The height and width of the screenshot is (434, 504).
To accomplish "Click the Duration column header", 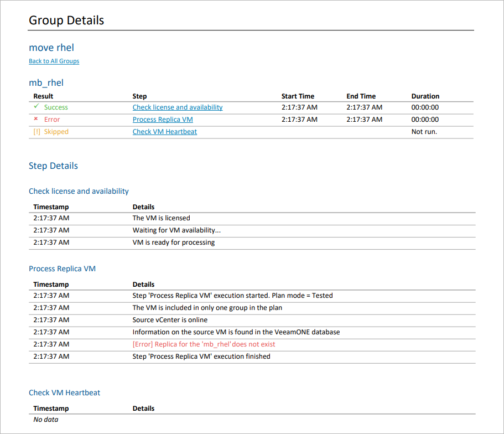I will [x=425, y=96].
